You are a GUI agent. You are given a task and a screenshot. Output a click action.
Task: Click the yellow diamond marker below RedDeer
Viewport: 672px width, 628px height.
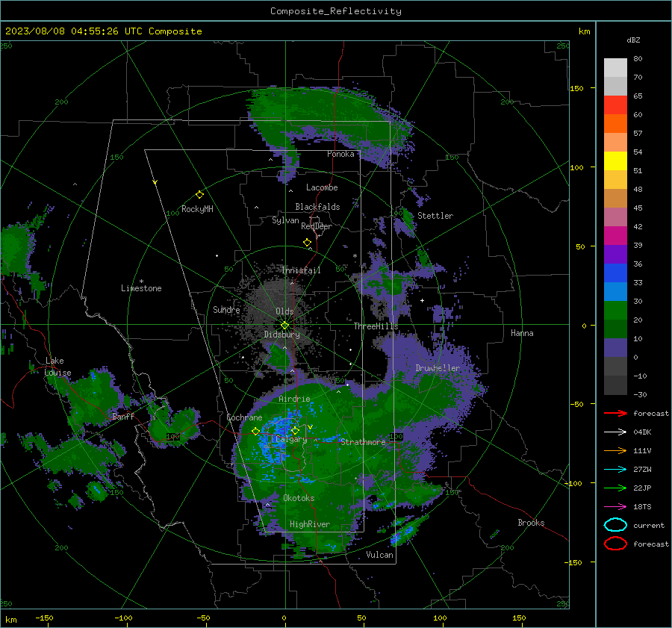308,243
